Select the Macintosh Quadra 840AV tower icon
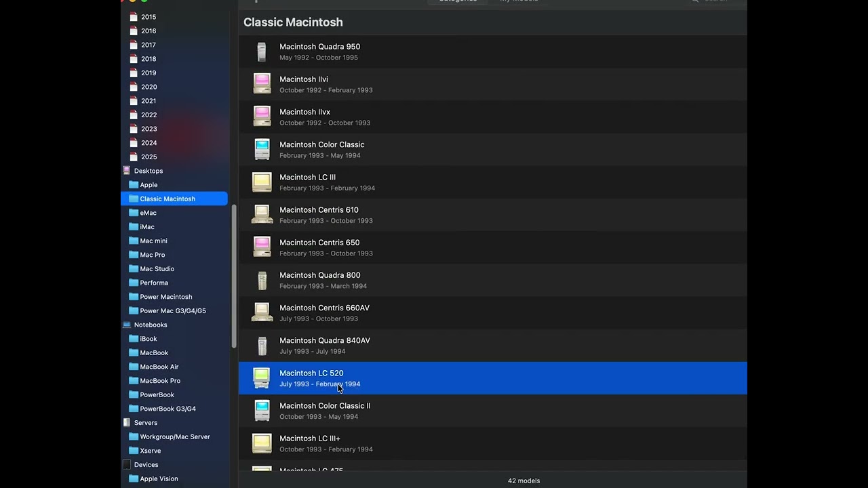The height and width of the screenshot is (488, 868). (x=262, y=345)
